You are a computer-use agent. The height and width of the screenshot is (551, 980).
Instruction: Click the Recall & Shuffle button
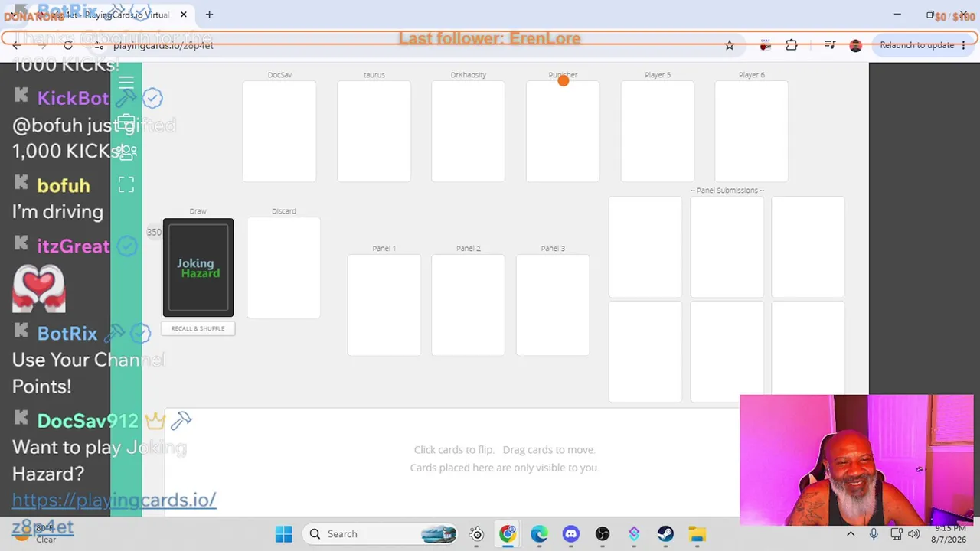[x=198, y=328]
